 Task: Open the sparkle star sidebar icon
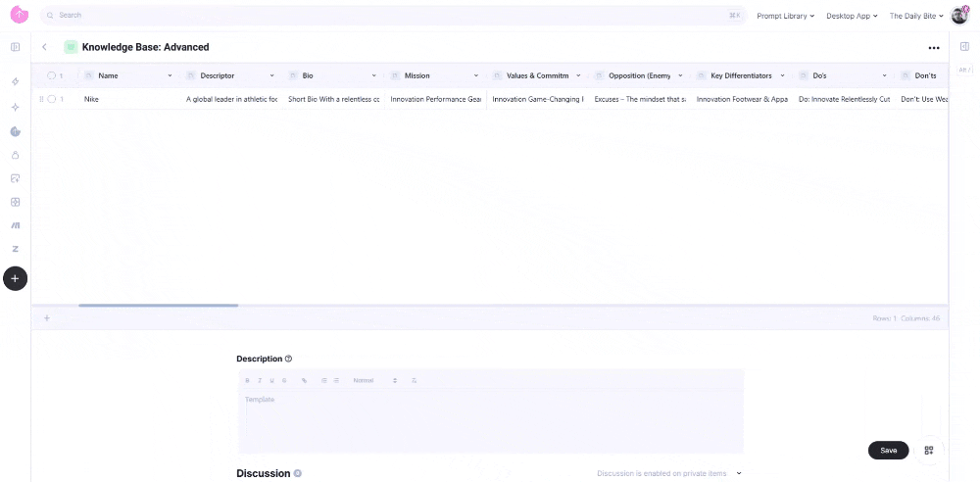click(15, 107)
